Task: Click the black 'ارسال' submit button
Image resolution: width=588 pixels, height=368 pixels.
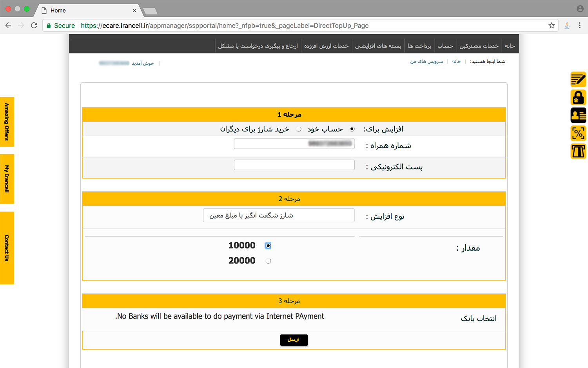Action: [294, 340]
